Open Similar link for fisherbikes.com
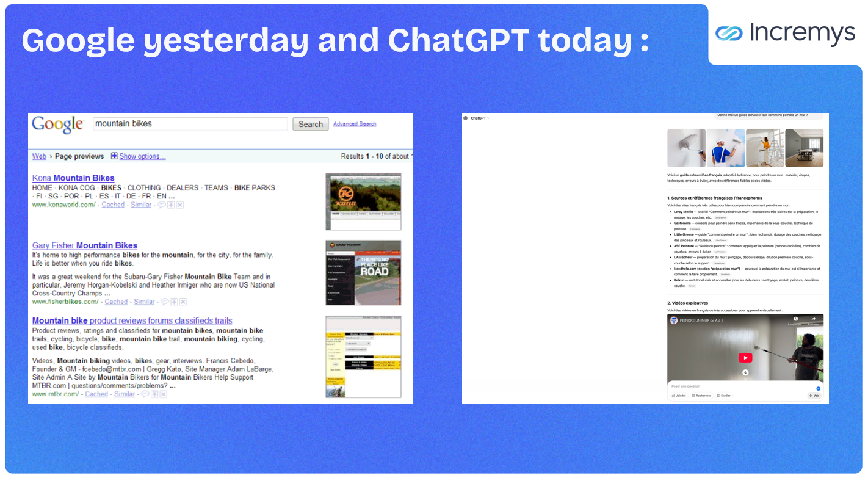This screenshot has height=478, width=868. pyautogui.click(x=144, y=302)
